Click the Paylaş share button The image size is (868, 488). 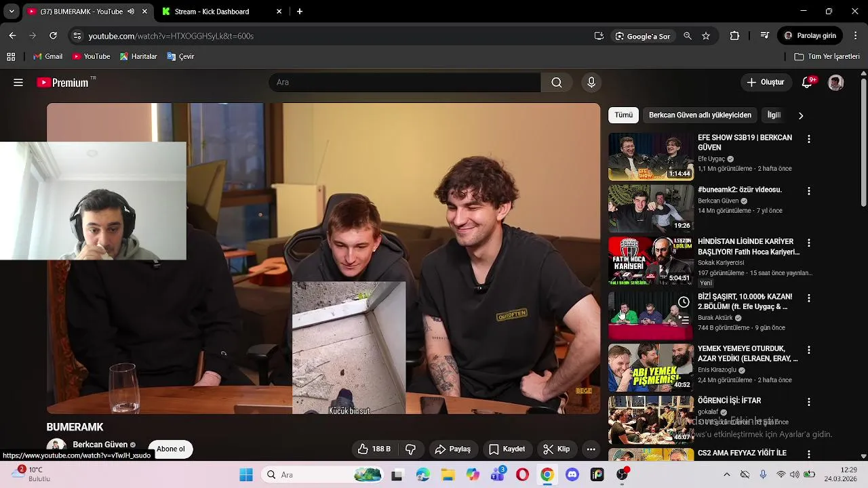(x=453, y=449)
